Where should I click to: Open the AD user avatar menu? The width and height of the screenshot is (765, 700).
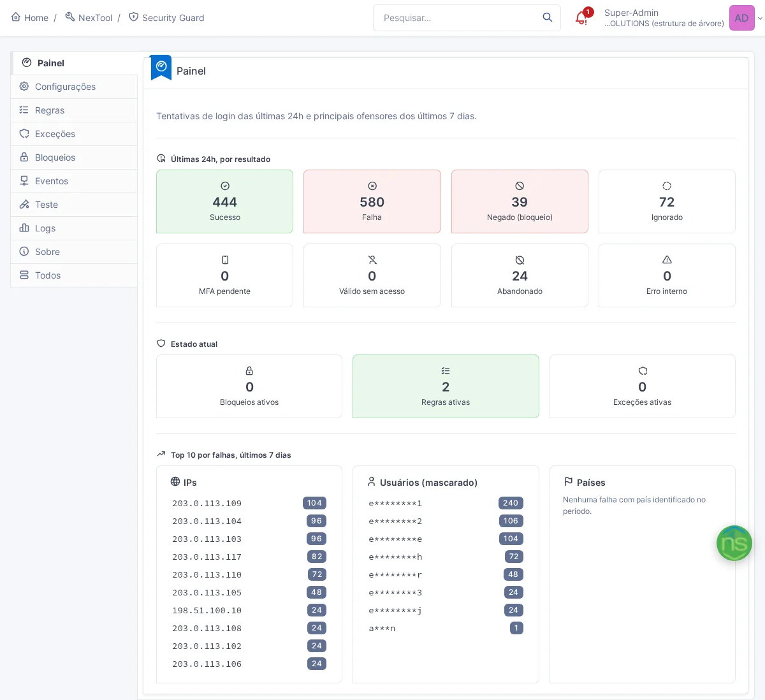click(742, 18)
